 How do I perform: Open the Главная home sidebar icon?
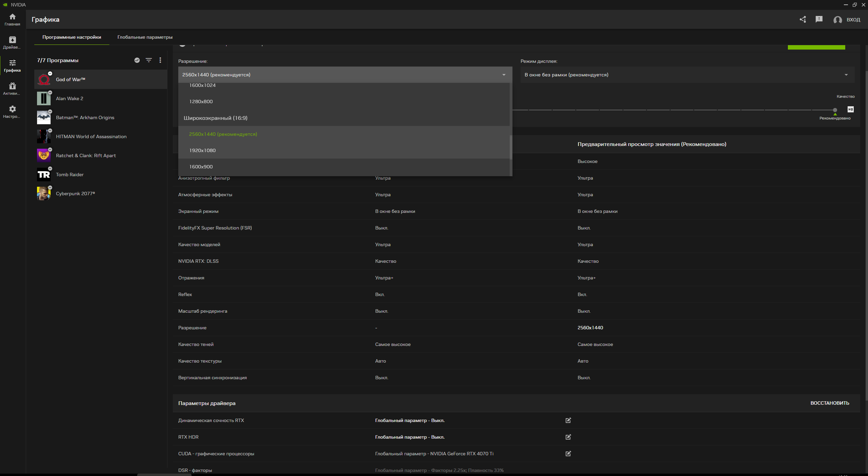(x=12, y=19)
